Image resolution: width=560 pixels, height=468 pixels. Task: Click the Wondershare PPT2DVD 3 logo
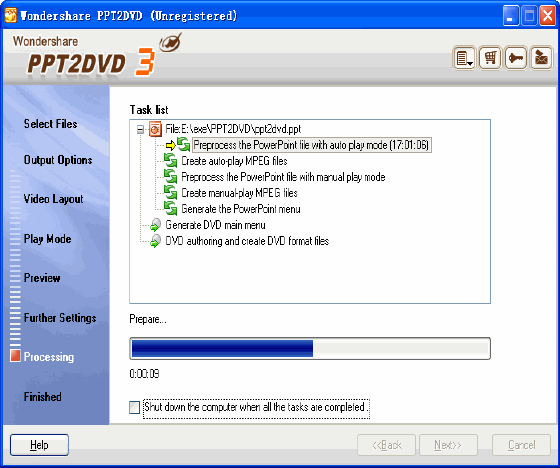97,55
